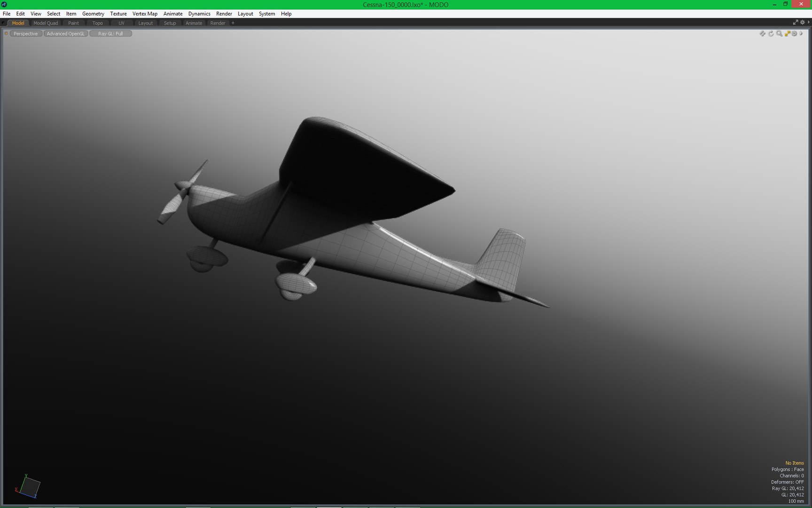
Task: Switch to the Model Quad tab
Action: (46, 23)
